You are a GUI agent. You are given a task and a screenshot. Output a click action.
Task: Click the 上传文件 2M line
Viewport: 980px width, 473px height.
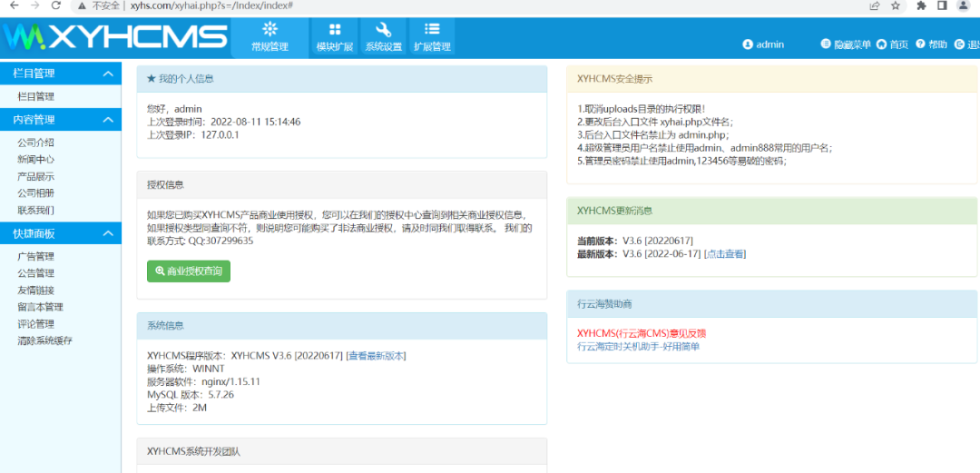[177, 408]
